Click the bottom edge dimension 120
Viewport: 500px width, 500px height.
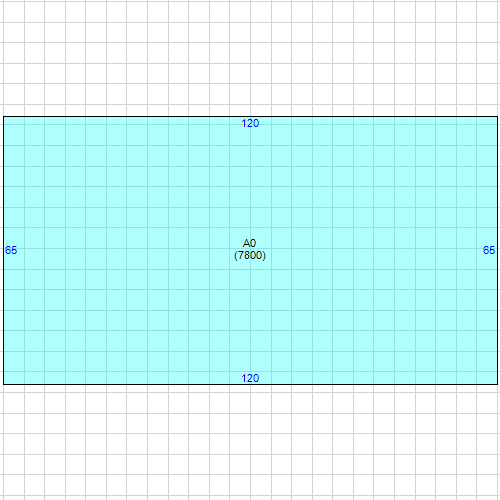(250, 378)
